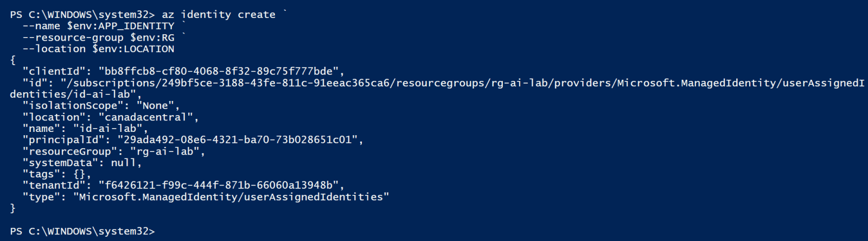Screen dimensions: 868x241
Task: Click the opening JSON curly brace
Action: [x=12, y=60]
